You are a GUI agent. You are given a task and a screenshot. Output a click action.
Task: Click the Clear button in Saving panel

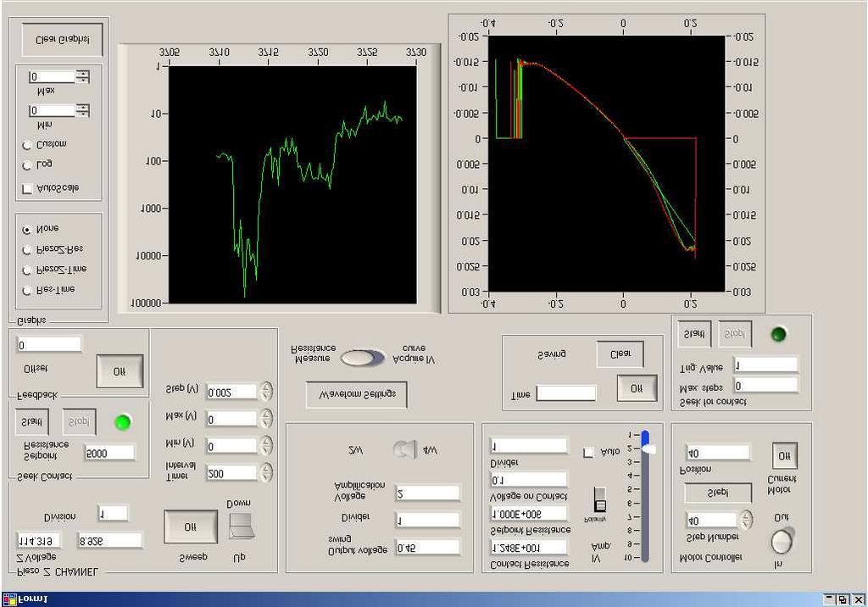click(x=620, y=354)
